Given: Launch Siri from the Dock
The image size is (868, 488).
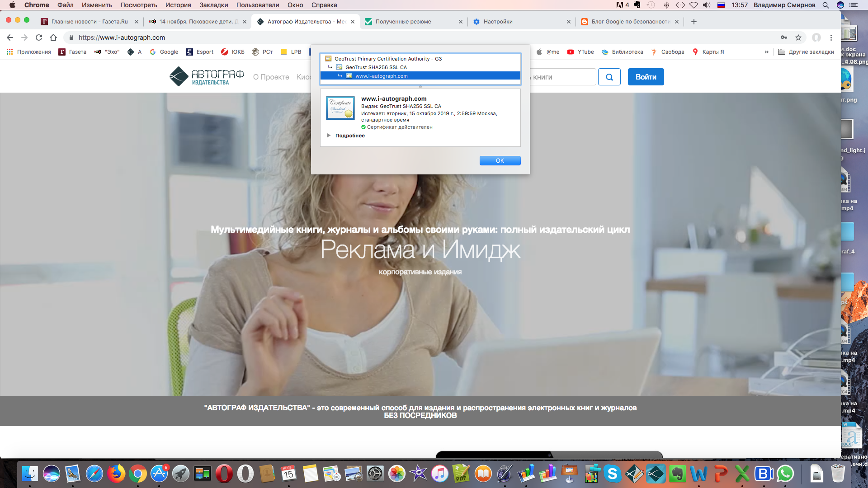Looking at the screenshot, I should tap(52, 474).
